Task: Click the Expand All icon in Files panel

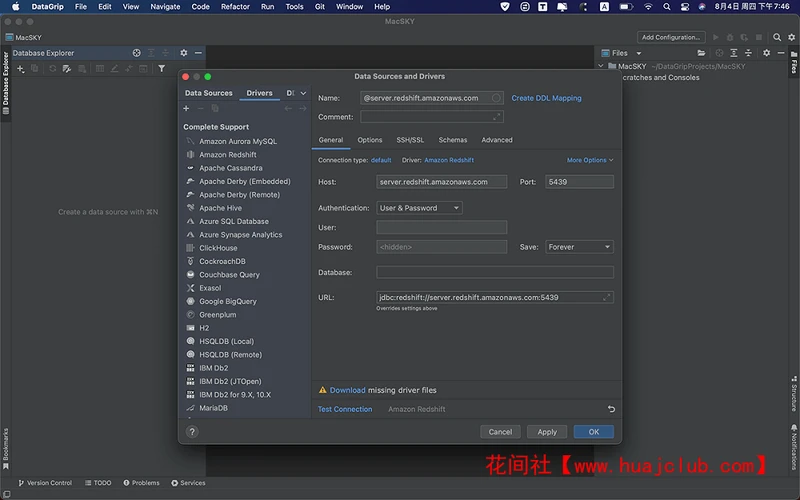Action: pos(734,53)
